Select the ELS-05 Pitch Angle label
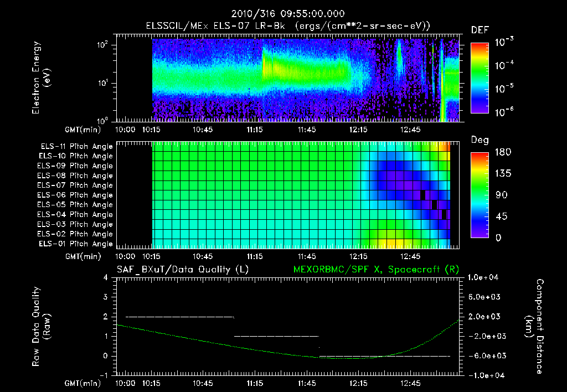567x392 pixels. (x=75, y=205)
